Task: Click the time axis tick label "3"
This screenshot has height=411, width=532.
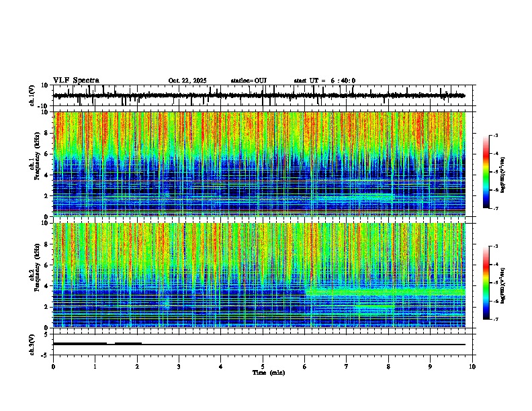Action: click(179, 367)
